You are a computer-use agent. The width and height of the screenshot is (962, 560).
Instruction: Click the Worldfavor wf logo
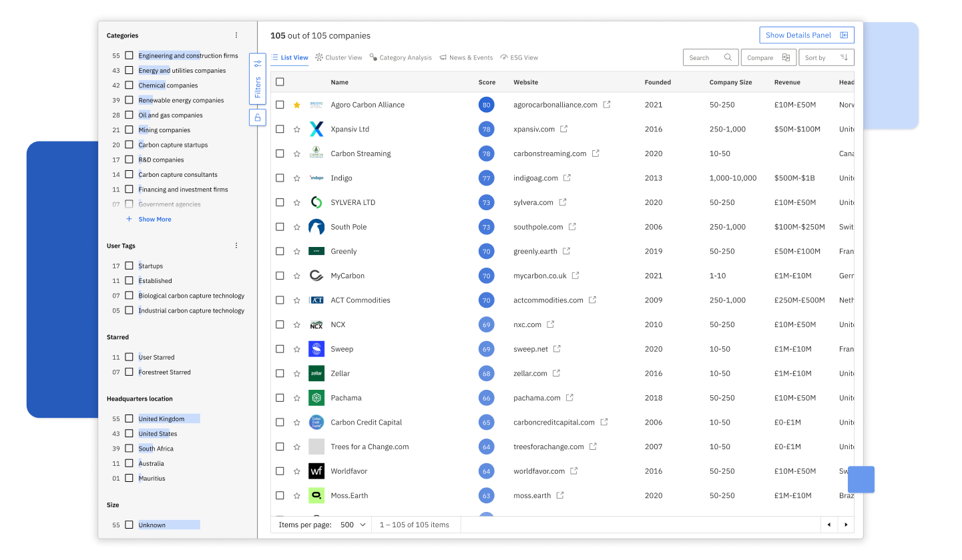click(316, 471)
